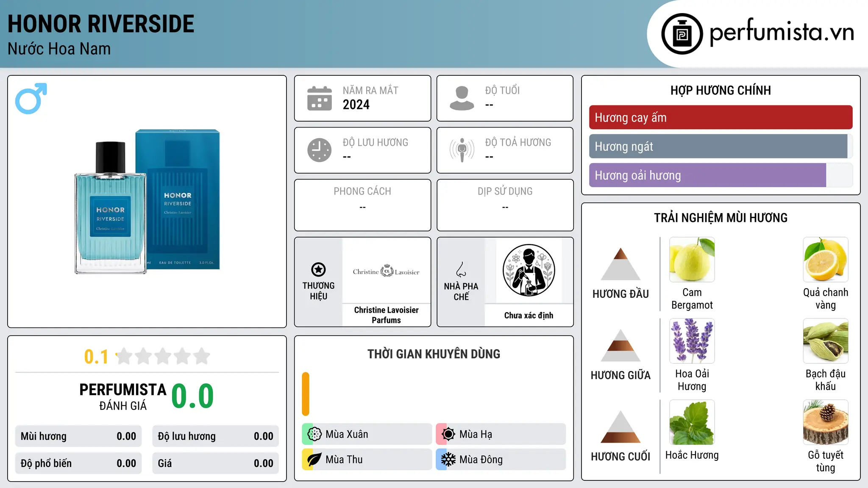The width and height of the screenshot is (868, 488).
Task: Click the Độ phổ biến score row
Action: [78, 463]
